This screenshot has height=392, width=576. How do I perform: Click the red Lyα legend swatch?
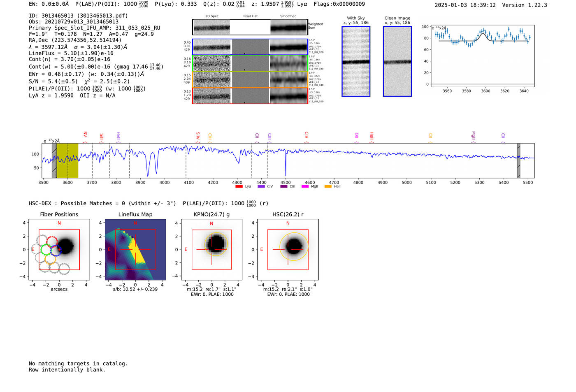tap(239, 187)
